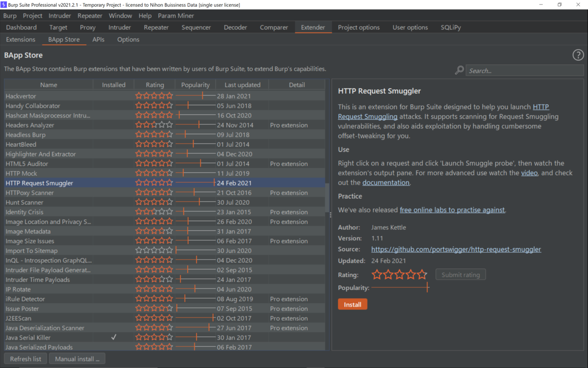Click the pane splitter dots handle

point(330,214)
